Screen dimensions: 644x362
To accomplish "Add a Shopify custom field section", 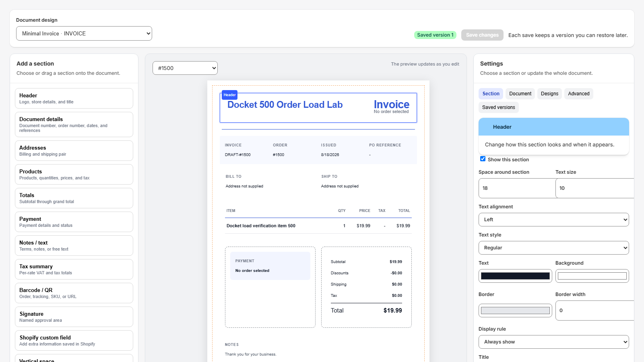I will click(74, 340).
